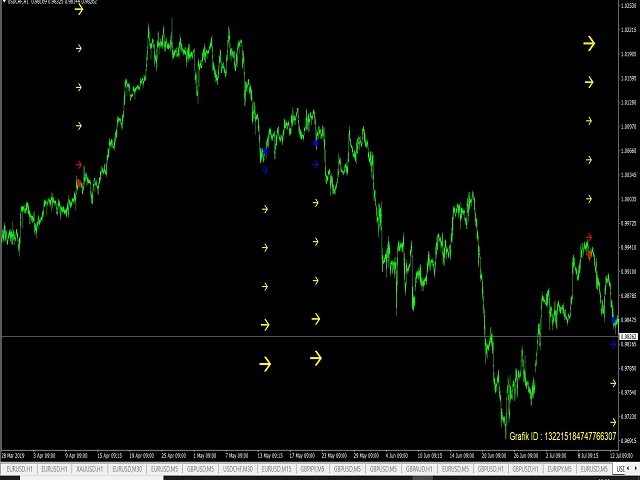Click the current price label 0.98253
The height and width of the screenshot is (480, 640).
click(629, 337)
